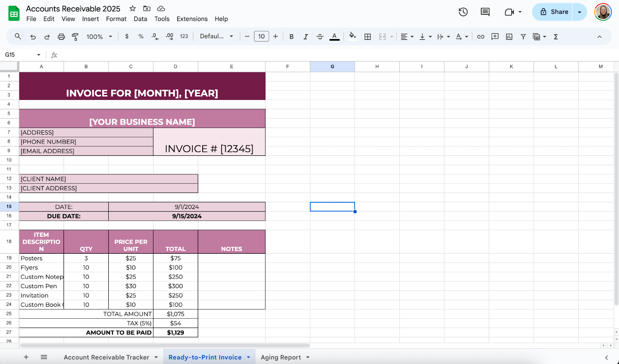Click the print icon
Image resolution: width=619 pixels, height=364 pixels.
(x=61, y=37)
